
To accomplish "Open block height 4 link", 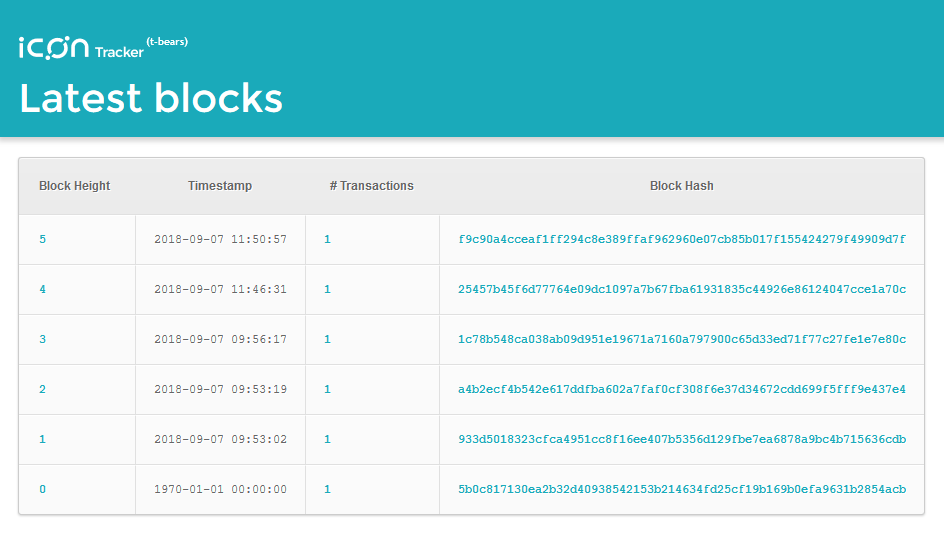I will [x=42, y=290].
